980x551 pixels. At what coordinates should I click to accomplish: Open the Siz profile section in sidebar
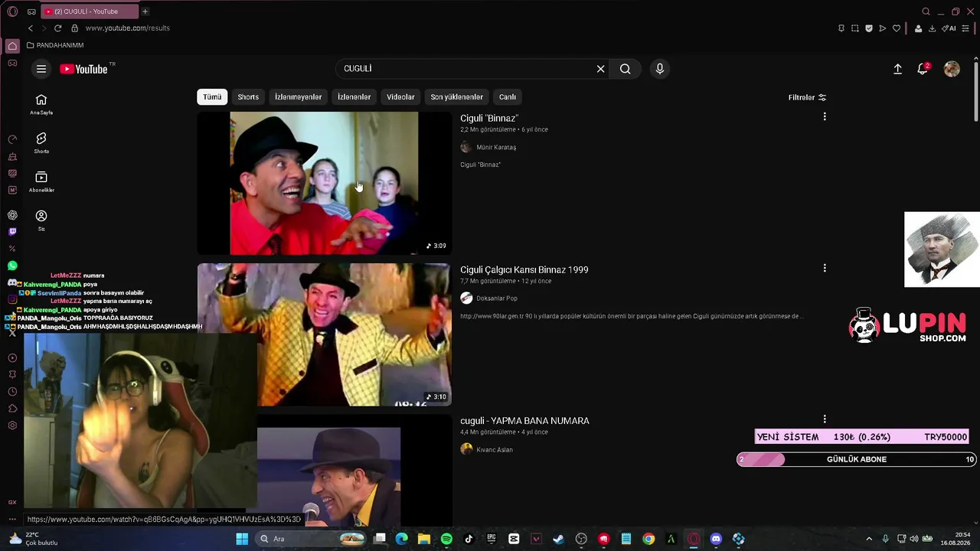pyautogui.click(x=41, y=220)
